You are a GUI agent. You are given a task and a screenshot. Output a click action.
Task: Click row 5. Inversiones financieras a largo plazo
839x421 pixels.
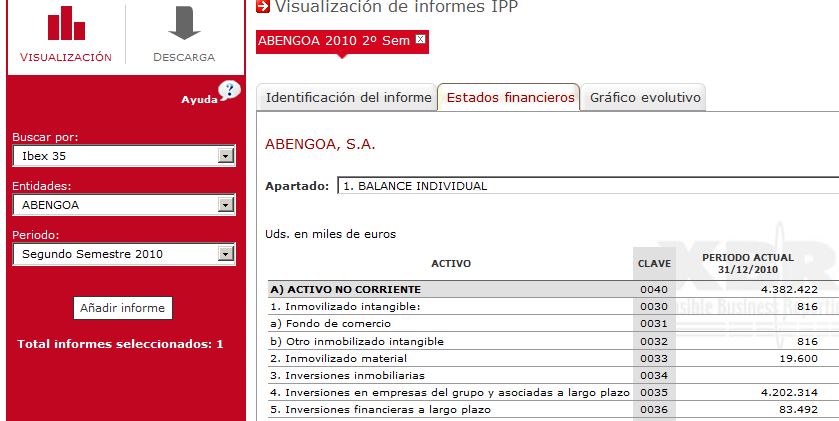coord(553,410)
